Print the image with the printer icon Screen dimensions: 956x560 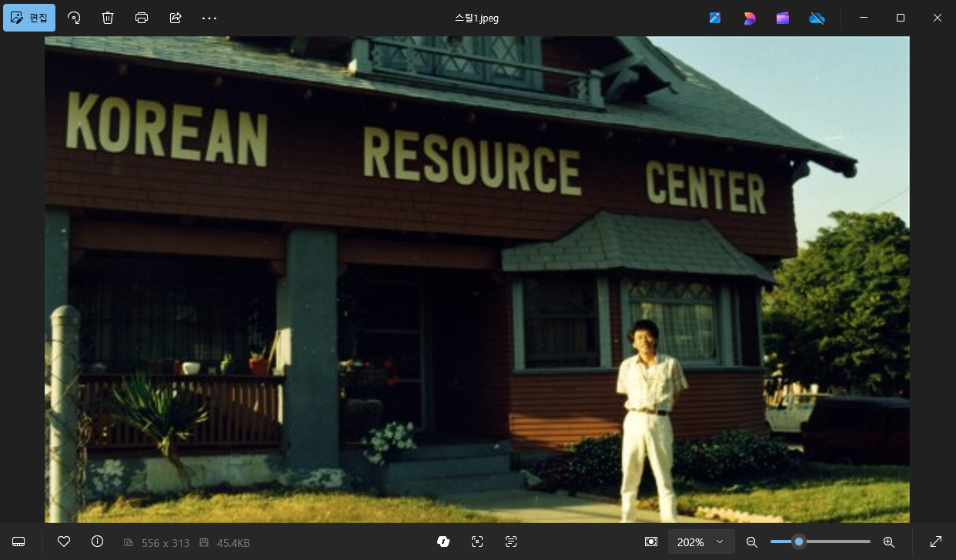pyautogui.click(x=142, y=18)
